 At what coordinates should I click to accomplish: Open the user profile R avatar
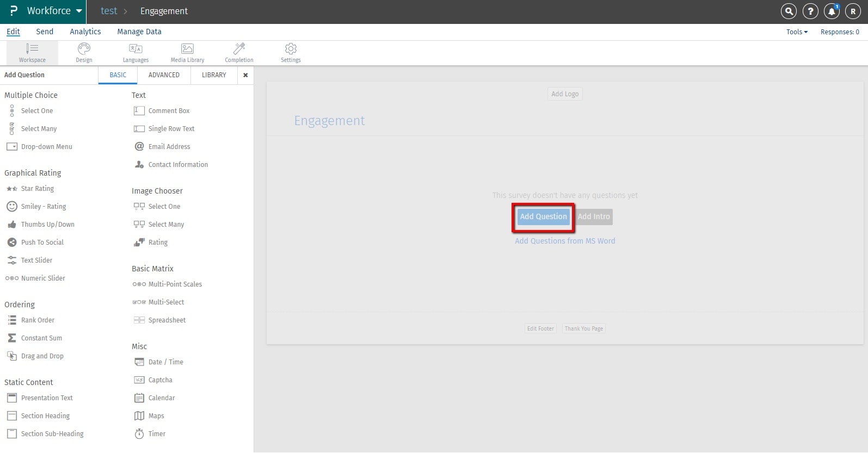pyautogui.click(x=853, y=11)
